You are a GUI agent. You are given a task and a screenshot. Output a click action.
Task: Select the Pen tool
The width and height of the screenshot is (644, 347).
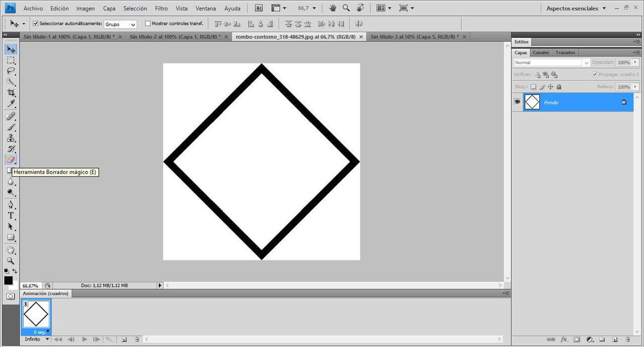11,205
